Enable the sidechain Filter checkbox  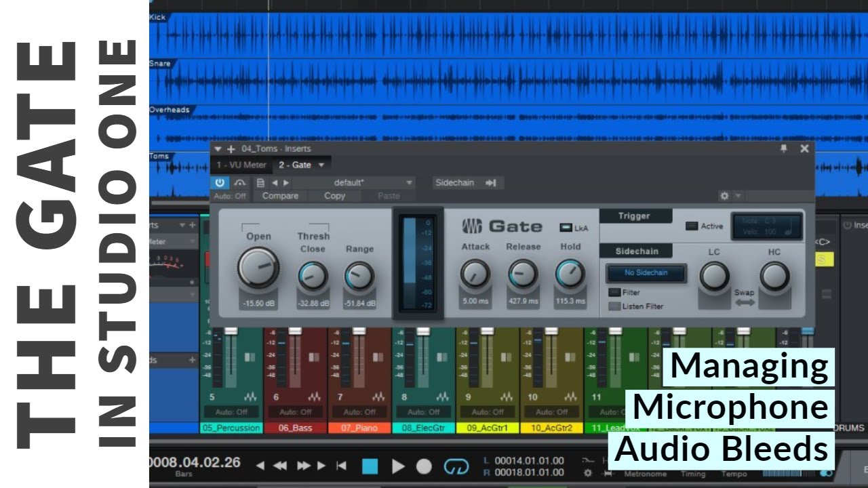[x=614, y=293]
